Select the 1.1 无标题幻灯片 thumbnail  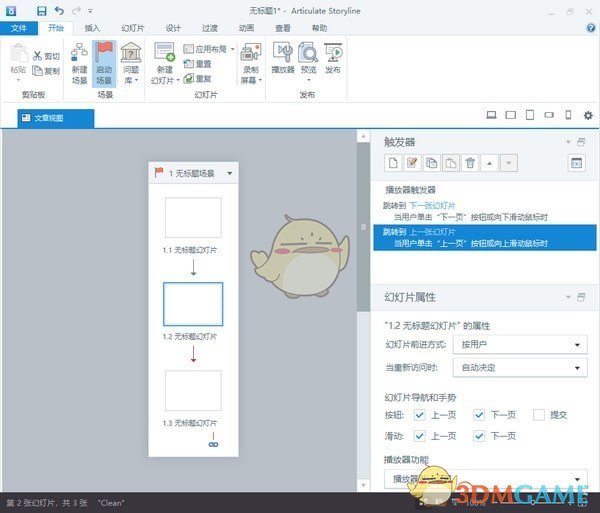coord(193,217)
